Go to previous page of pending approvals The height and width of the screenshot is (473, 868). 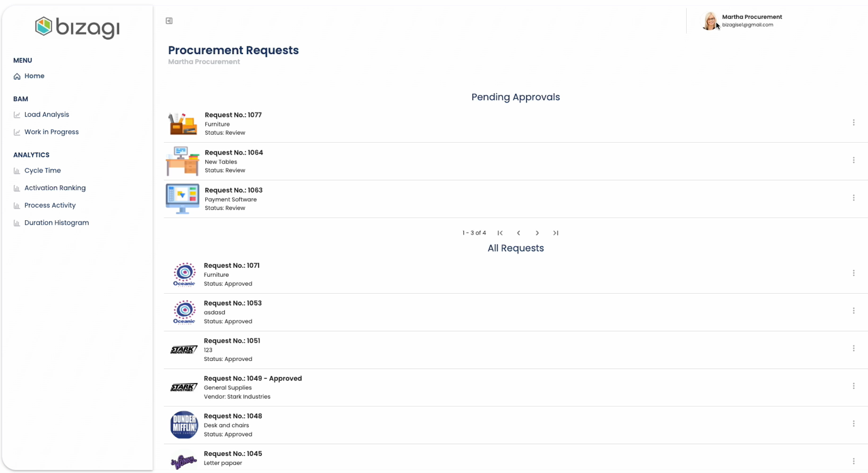519,233
